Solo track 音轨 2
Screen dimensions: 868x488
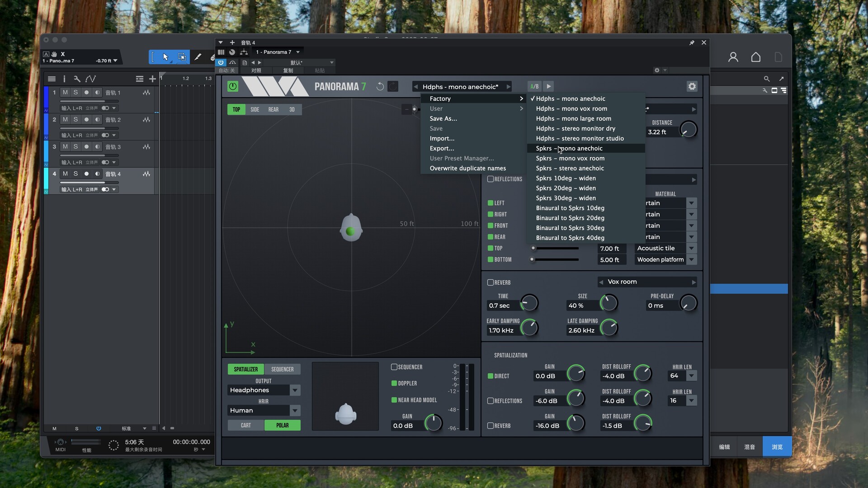point(75,119)
